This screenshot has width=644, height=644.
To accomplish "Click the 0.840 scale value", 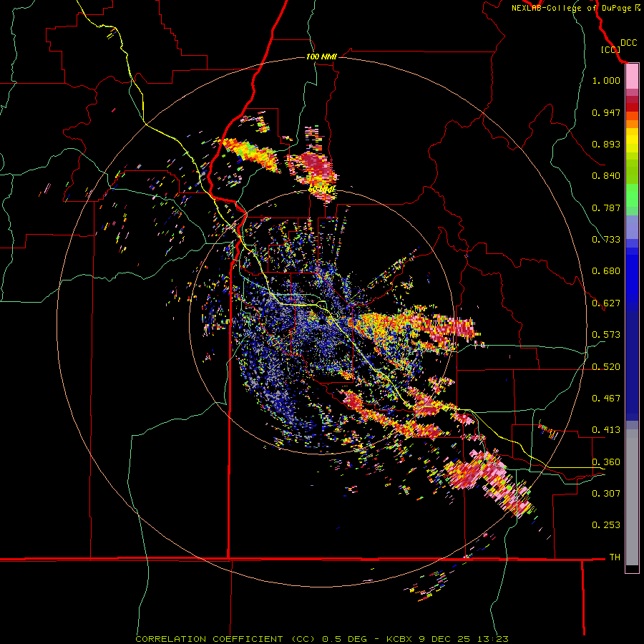I will coord(606,176).
